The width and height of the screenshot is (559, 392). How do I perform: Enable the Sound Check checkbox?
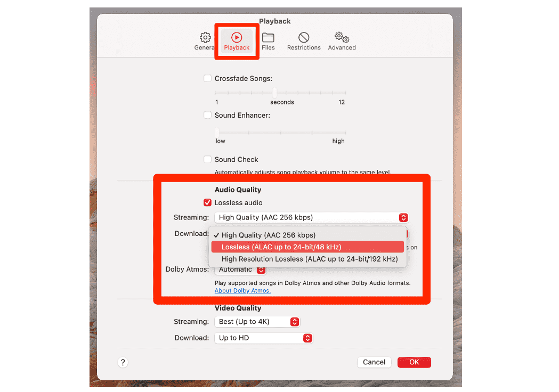pyautogui.click(x=207, y=159)
